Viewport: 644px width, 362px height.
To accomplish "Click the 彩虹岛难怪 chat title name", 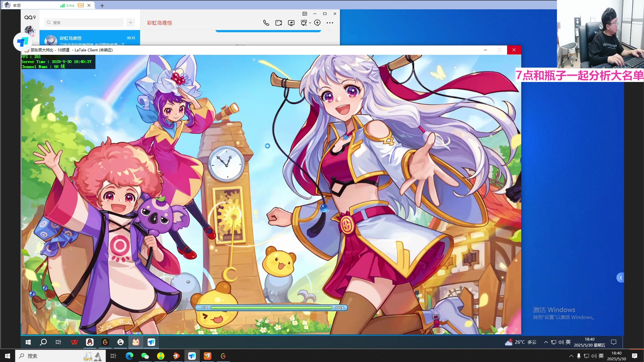I will point(159,23).
